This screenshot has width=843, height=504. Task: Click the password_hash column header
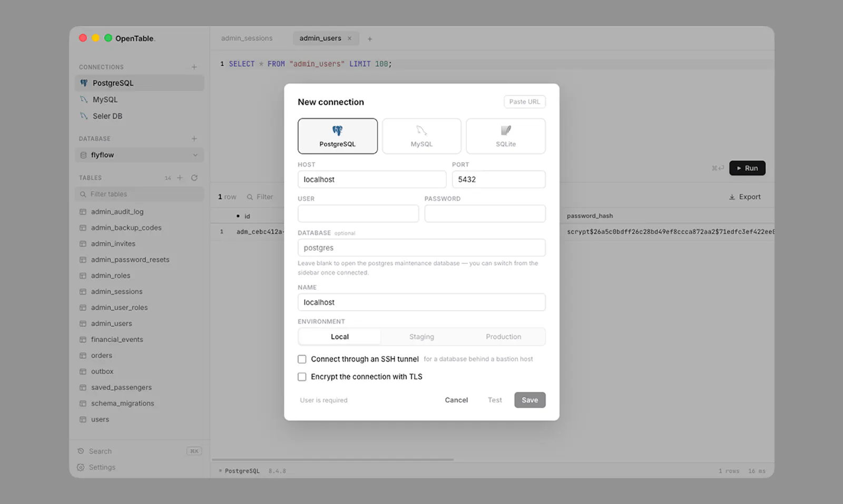590,216
